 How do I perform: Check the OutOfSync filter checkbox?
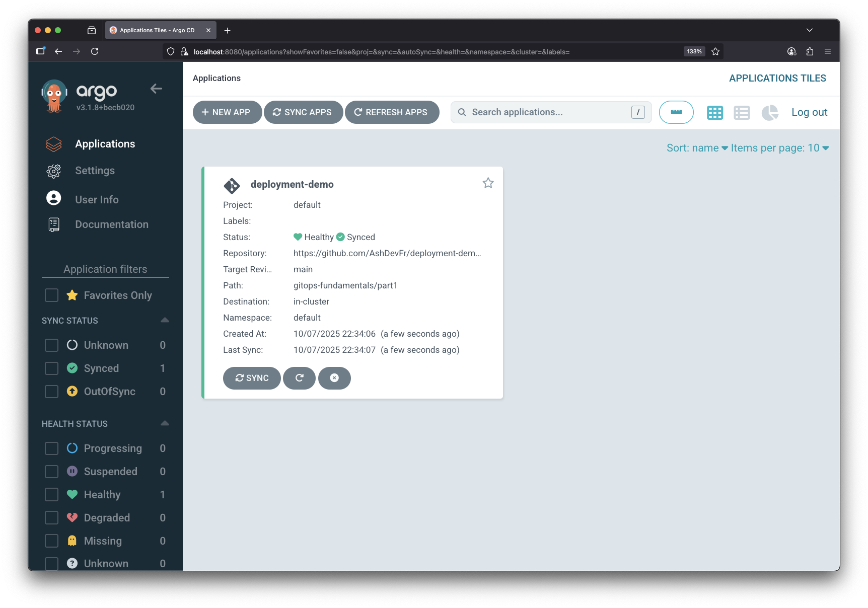click(51, 392)
